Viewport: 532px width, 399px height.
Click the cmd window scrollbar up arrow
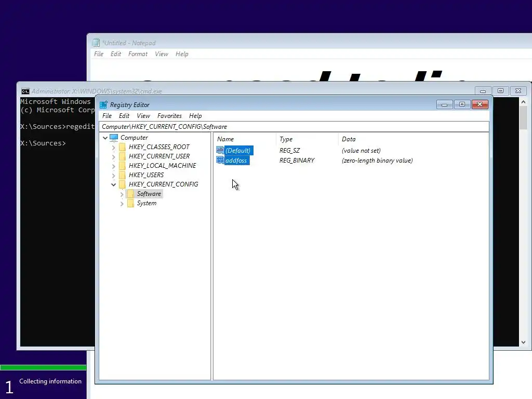point(524,102)
